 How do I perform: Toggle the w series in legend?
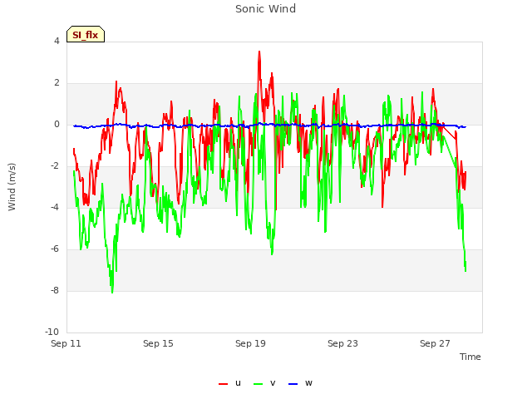point(300,383)
